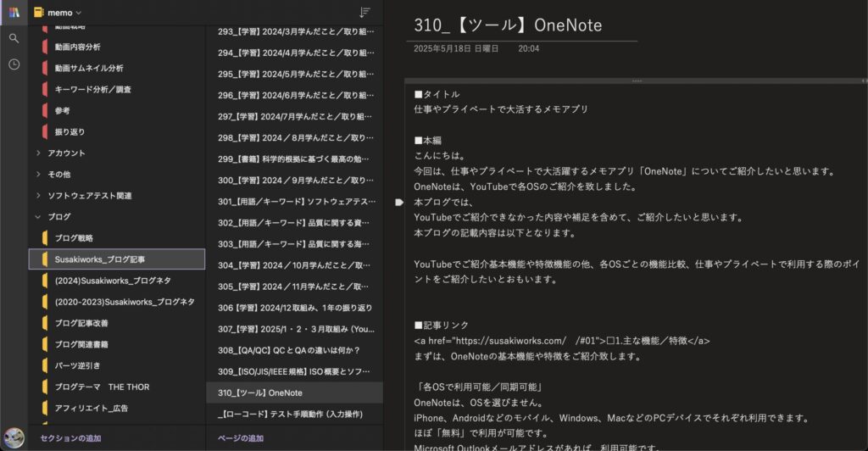Open the notebooks list icon

pos(14,12)
